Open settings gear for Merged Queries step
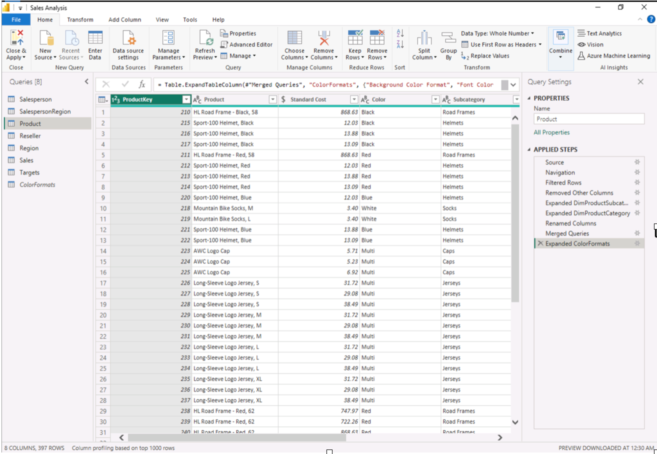 click(x=637, y=233)
